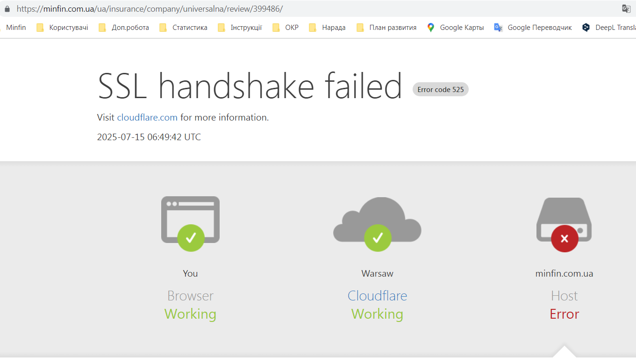This screenshot has height=364, width=636.
Task: Click the URL in the address bar
Action: coord(150,9)
